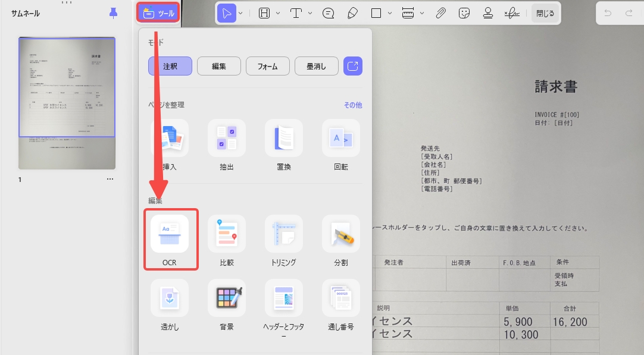644x355 pixels.
Task: Click the 発注者 column header
Action: 393,262
